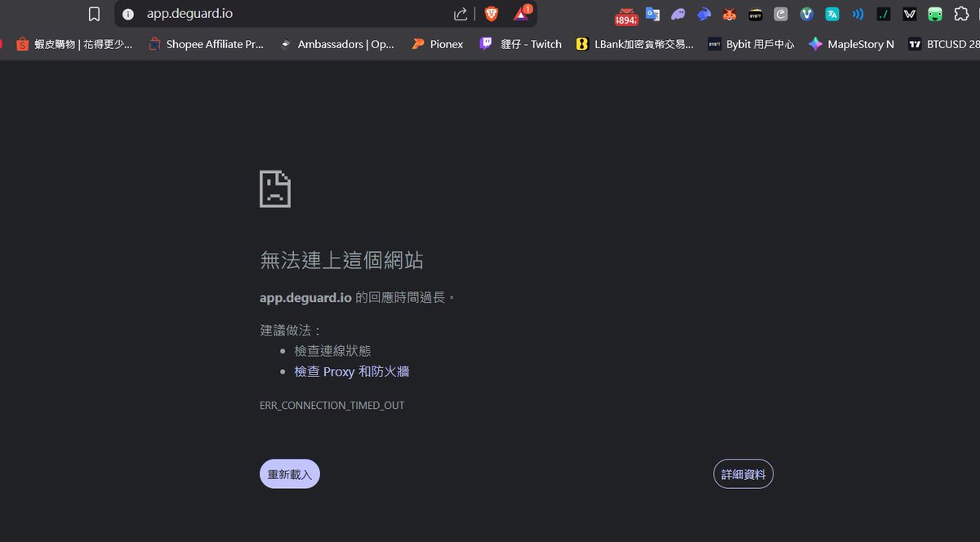Click the bold app.deguard.io text in message

click(x=305, y=298)
